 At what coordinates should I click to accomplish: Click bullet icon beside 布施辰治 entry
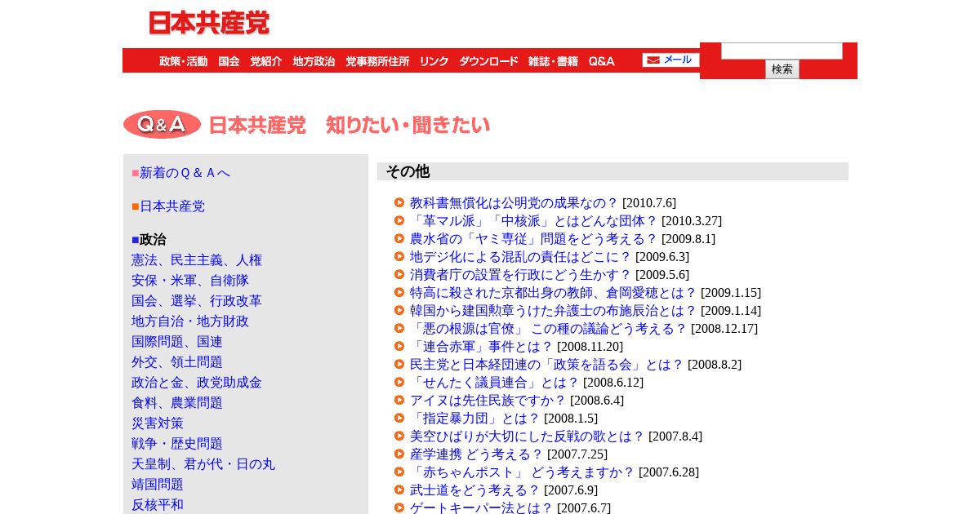(x=399, y=310)
